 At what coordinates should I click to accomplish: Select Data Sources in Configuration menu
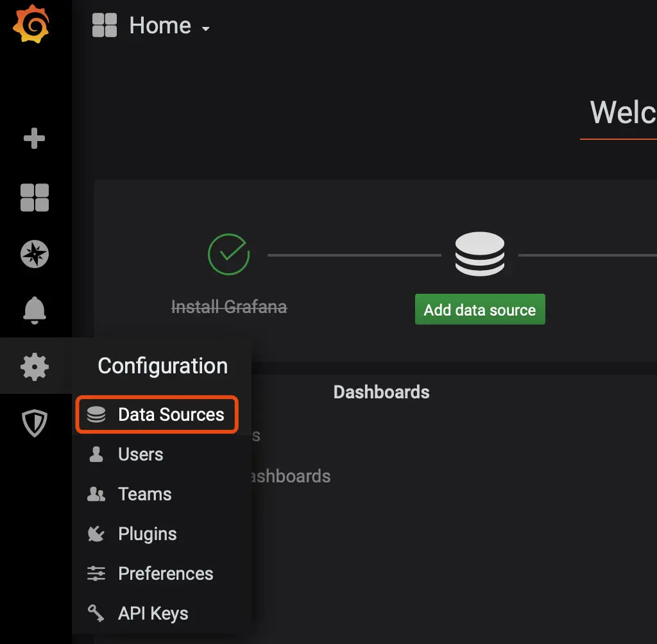pos(157,414)
